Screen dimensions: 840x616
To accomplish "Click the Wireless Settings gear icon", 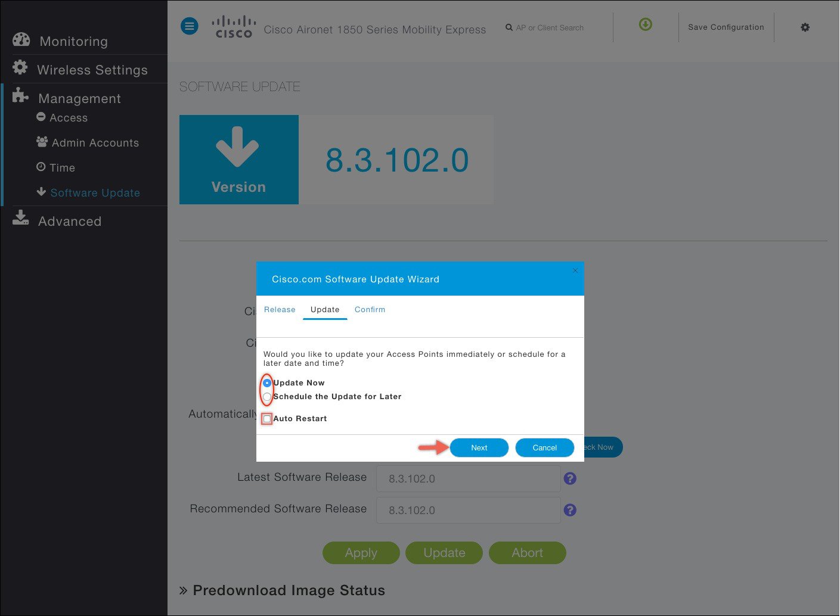I will pos(20,67).
